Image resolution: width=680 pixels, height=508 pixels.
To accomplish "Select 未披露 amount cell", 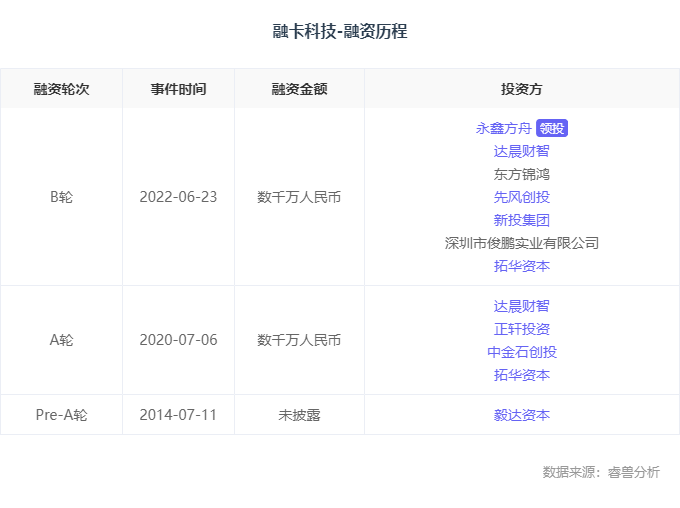I will click(x=299, y=415).
